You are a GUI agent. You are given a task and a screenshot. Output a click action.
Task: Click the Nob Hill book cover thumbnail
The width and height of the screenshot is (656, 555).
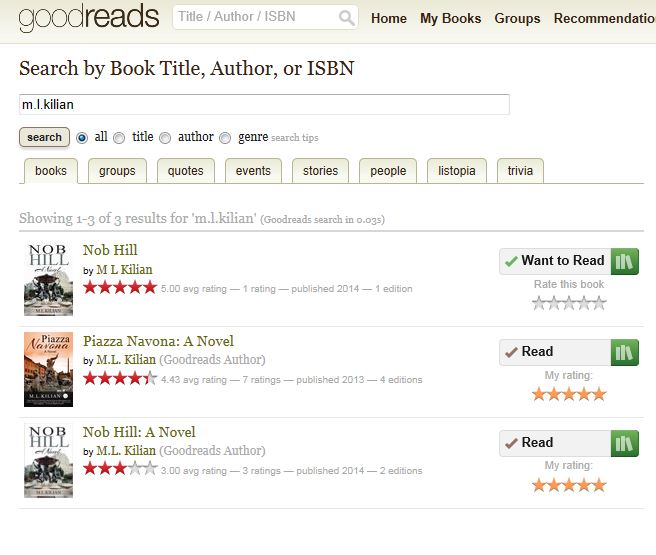pyautogui.click(x=48, y=279)
